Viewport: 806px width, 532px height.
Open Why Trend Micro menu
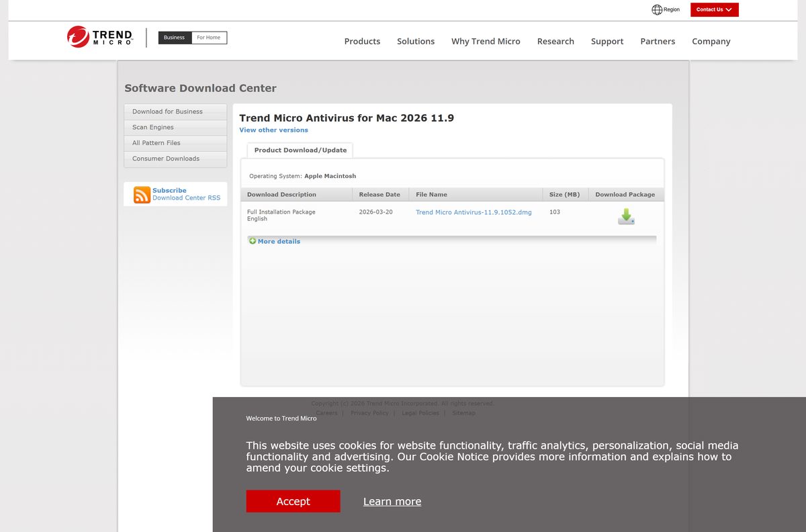coord(486,41)
